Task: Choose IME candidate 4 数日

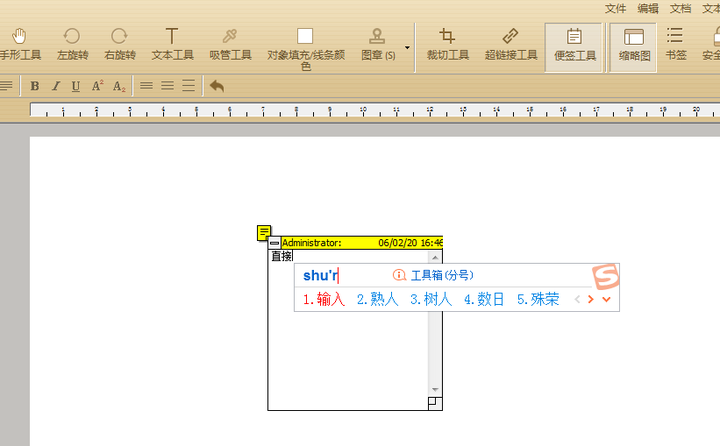Action: 484,299
